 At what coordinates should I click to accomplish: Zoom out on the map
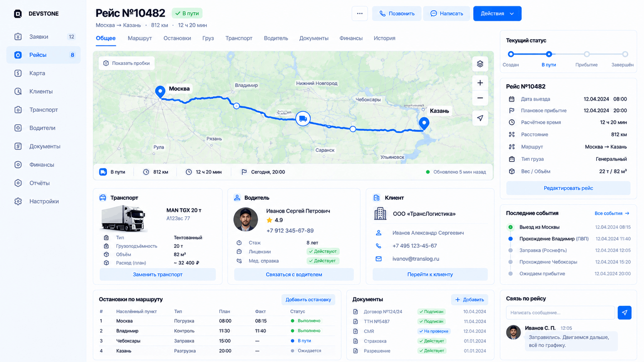tap(480, 98)
